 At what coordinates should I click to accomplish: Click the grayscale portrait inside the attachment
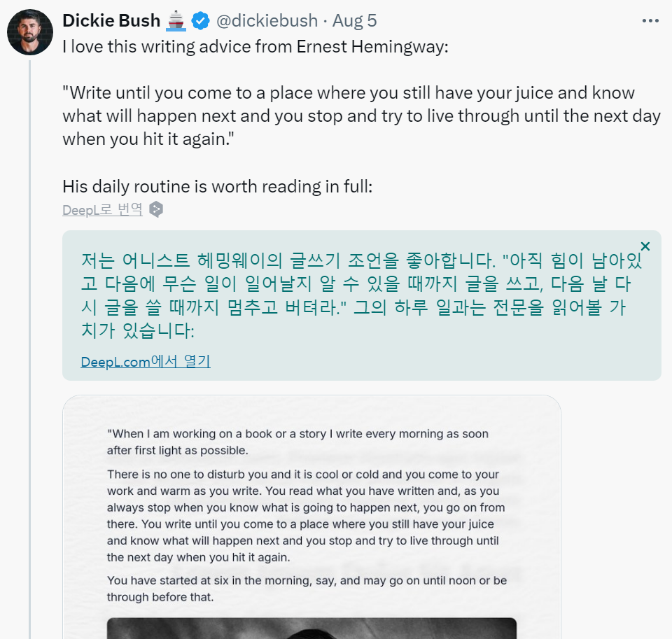(313, 630)
